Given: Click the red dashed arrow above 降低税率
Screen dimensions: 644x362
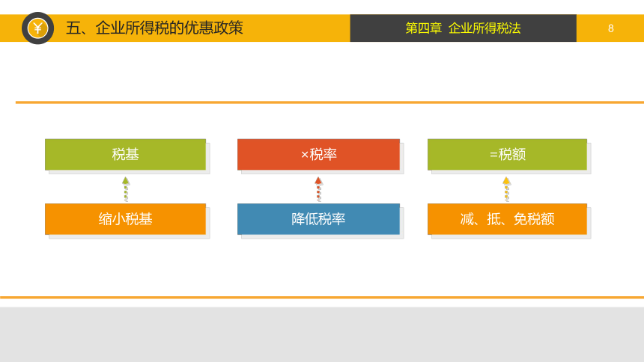Looking at the screenshot, I should (318, 188).
